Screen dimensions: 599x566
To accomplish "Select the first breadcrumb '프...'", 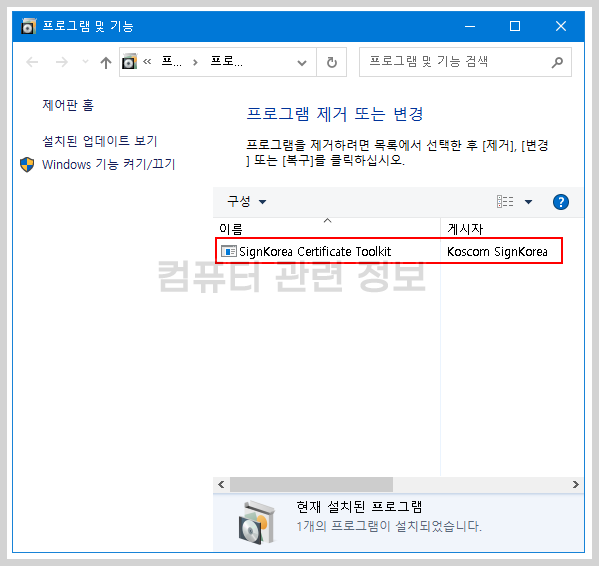I will (172, 61).
